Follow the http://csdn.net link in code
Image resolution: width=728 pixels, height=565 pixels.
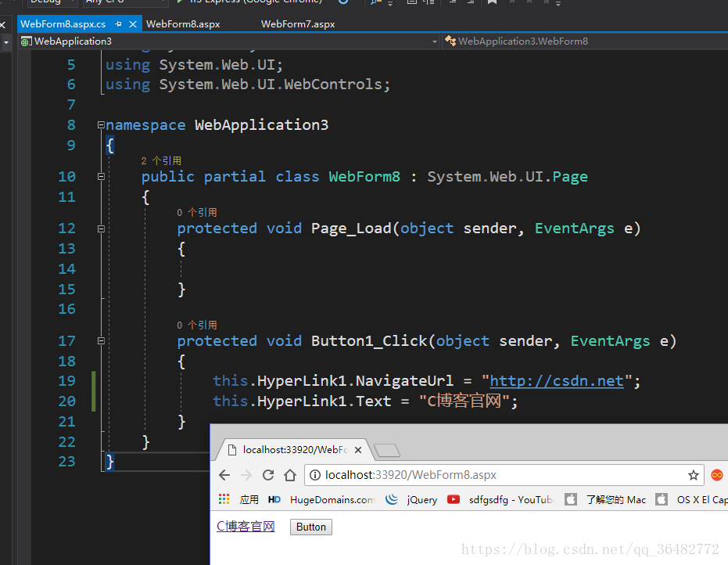[x=556, y=381]
